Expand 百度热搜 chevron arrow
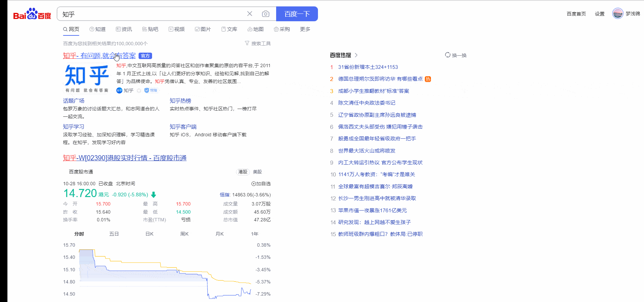 pos(356,55)
